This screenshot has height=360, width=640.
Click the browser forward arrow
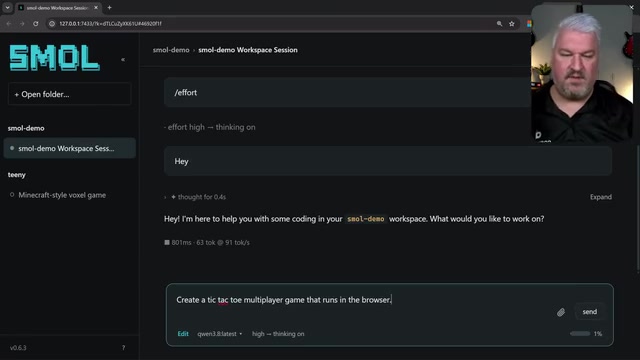pyautogui.click(x=22, y=24)
